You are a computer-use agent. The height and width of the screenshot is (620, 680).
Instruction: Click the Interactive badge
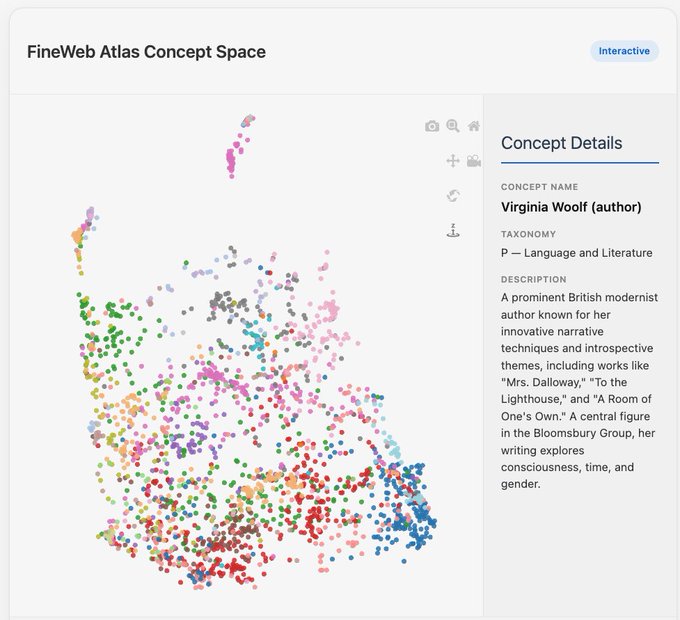point(624,51)
